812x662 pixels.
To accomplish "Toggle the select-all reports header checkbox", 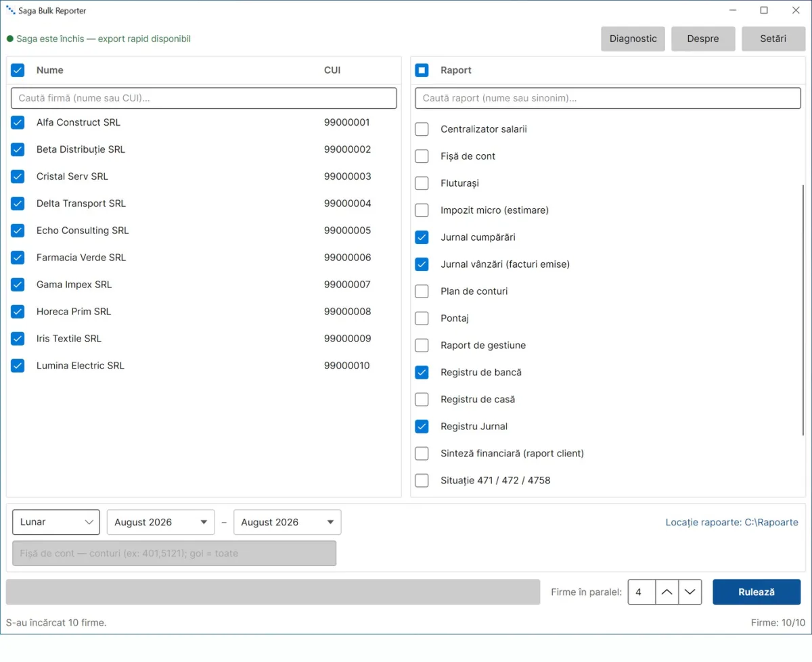I will coord(422,70).
